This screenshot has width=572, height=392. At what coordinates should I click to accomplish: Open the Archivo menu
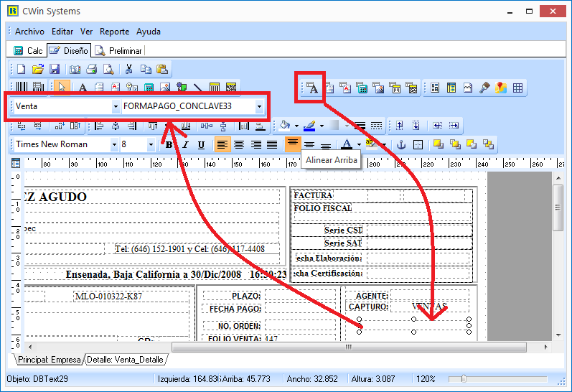29,32
